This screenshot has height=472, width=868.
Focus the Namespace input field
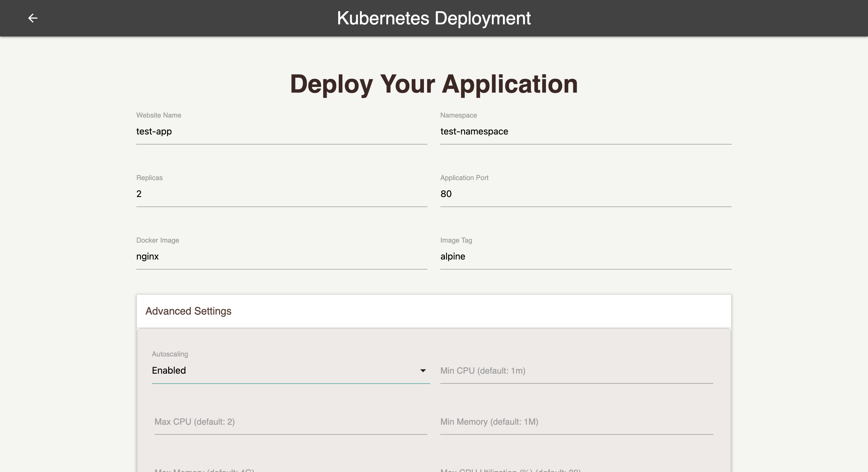[585, 132]
